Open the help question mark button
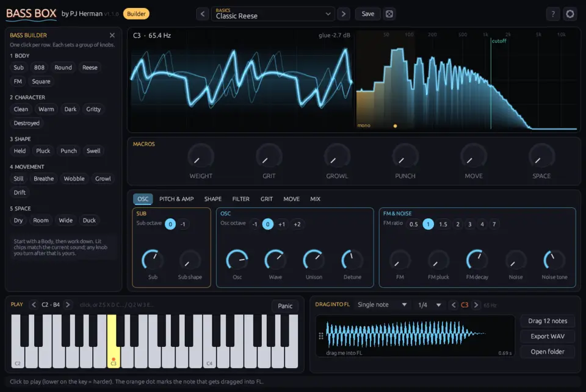 click(553, 14)
